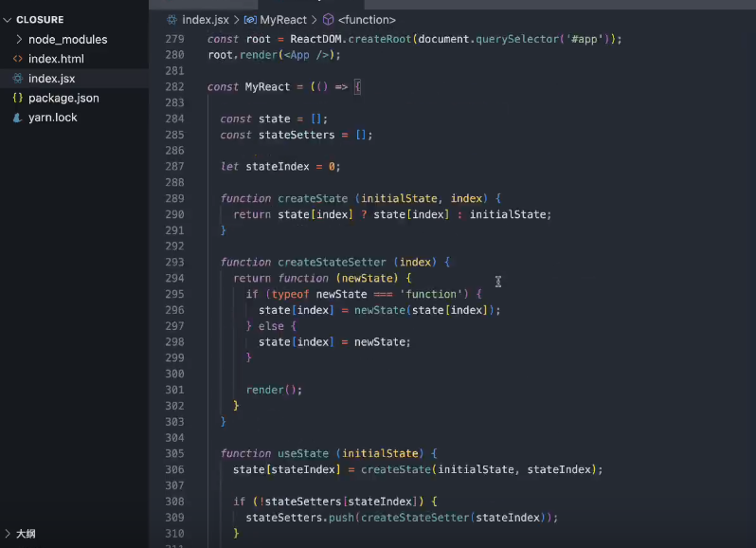Open the index.html file
The width and height of the screenshot is (756, 548).
point(56,59)
